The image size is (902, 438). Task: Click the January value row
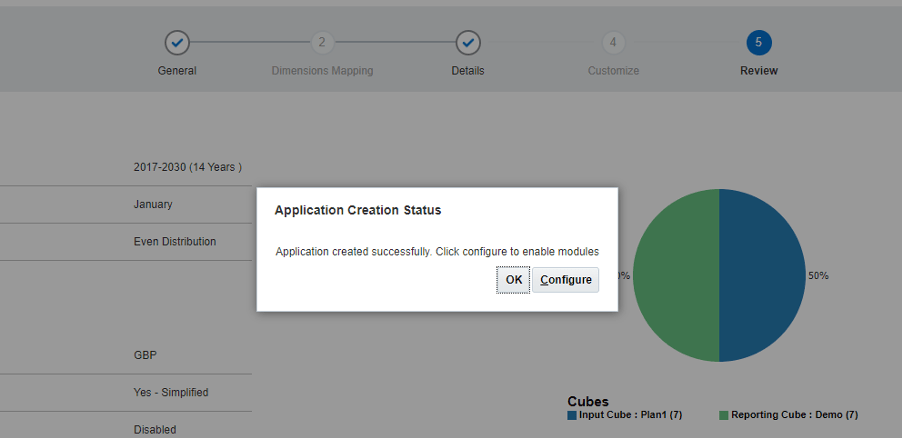point(153,204)
